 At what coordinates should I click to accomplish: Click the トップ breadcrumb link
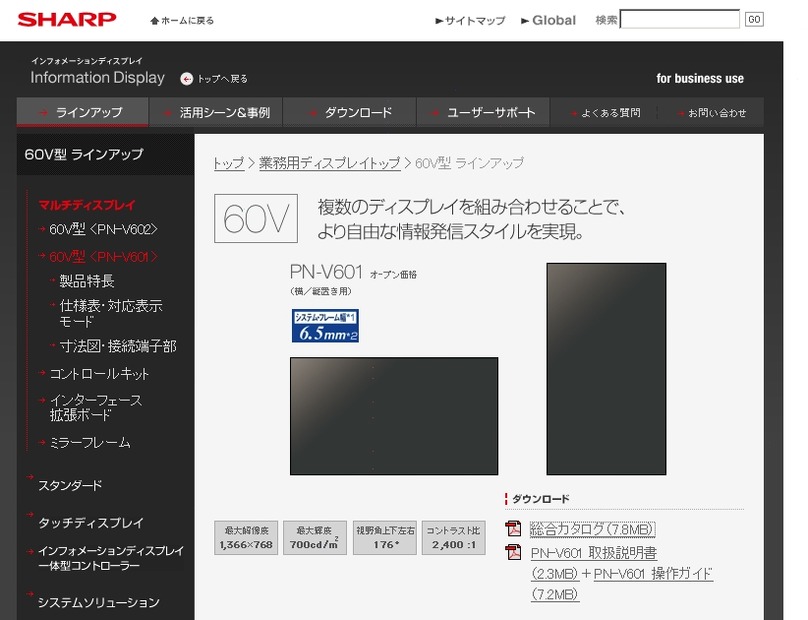click(x=229, y=163)
